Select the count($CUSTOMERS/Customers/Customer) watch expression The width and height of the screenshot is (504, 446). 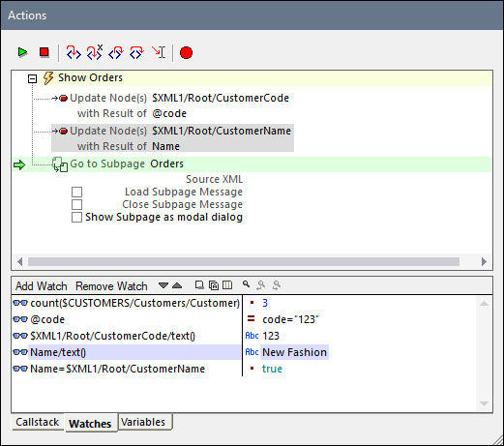tap(134, 303)
